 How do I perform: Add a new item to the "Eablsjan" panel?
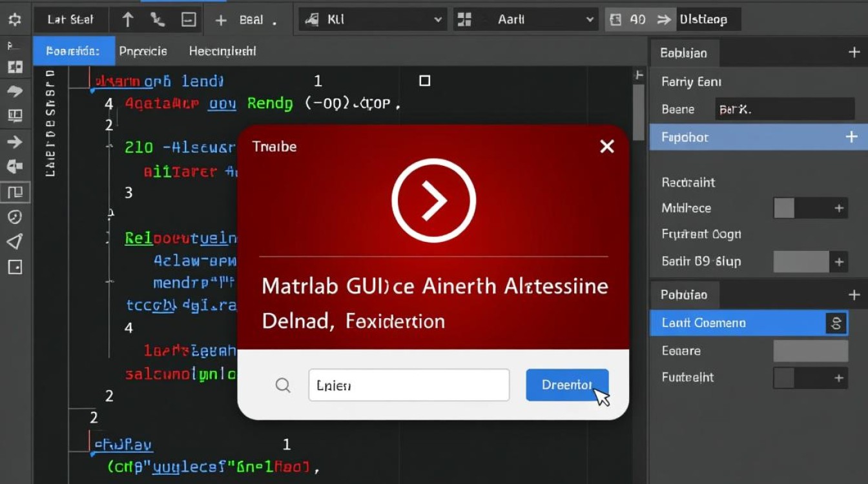coord(854,53)
